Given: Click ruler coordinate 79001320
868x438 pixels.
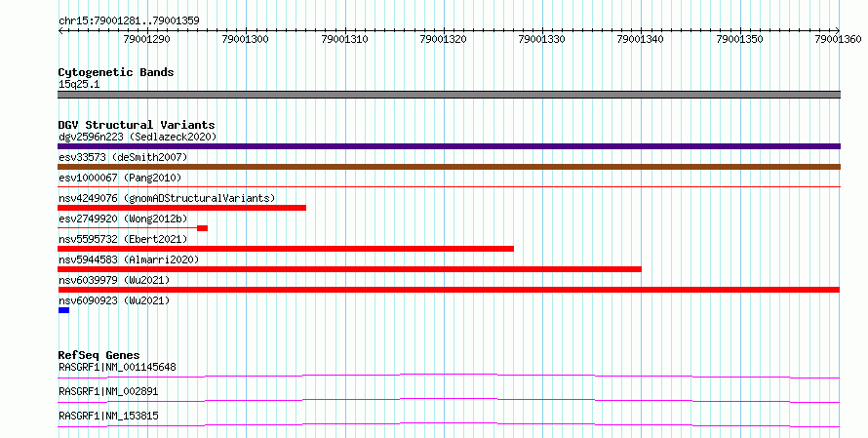Looking at the screenshot, I should coord(443,39).
